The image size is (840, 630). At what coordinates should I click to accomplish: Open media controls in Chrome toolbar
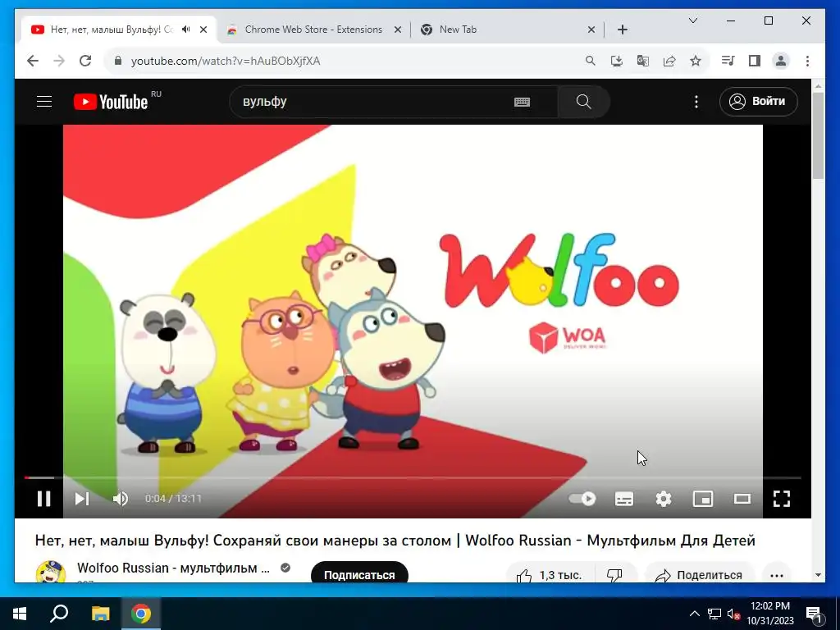pyautogui.click(x=728, y=61)
